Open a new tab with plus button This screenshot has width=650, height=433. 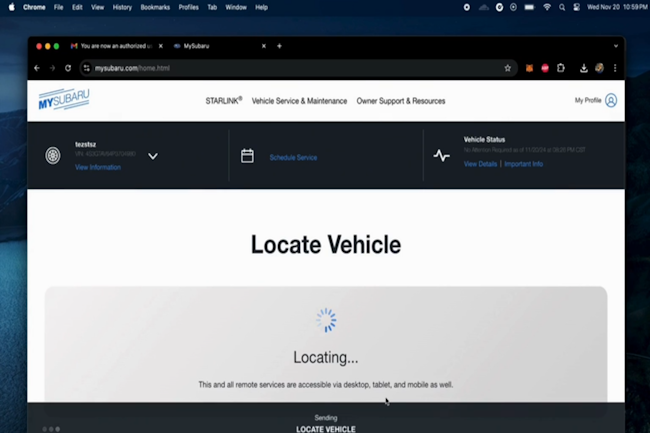pos(279,46)
